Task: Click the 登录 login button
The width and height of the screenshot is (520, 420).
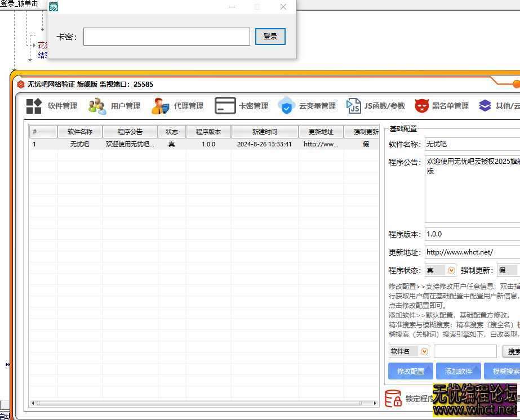Action: pyautogui.click(x=270, y=36)
